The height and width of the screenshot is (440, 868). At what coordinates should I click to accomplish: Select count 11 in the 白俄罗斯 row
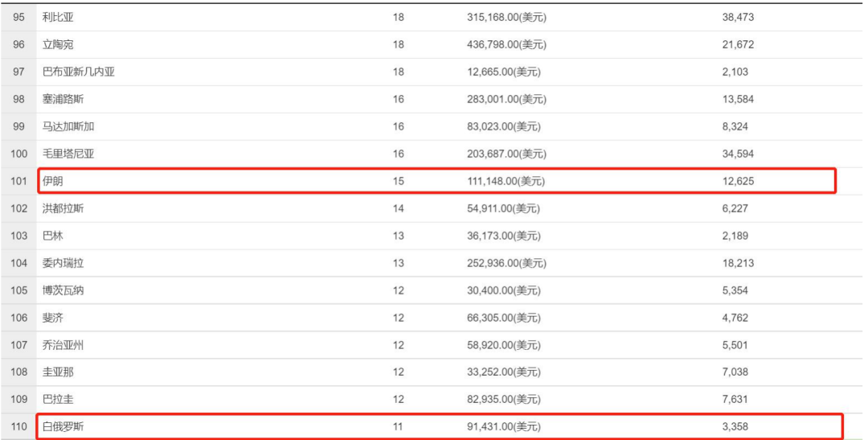tap(399, 426)
